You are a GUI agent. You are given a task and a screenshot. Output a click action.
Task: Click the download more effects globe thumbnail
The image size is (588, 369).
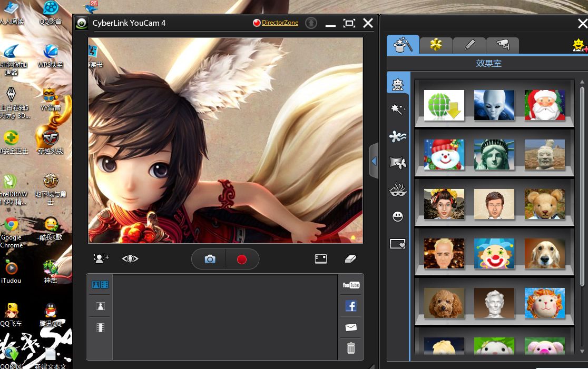tap(444, 105)
